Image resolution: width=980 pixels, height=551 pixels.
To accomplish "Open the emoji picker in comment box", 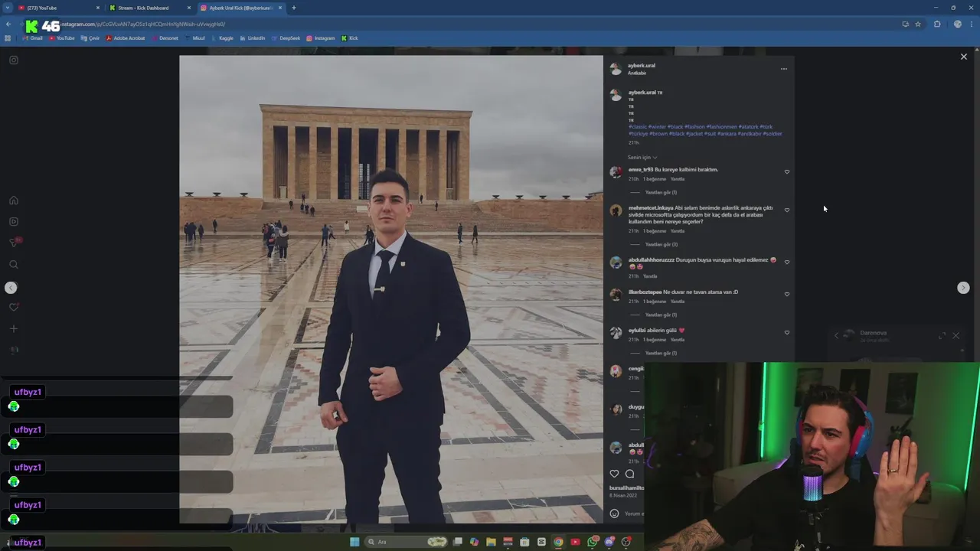I will coord(614,514).
